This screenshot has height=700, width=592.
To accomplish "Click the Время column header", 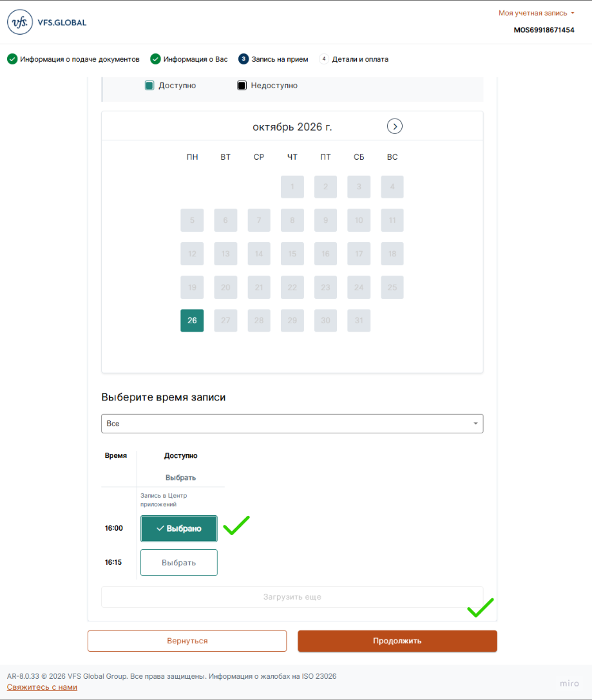I will (x=116, y=455).
